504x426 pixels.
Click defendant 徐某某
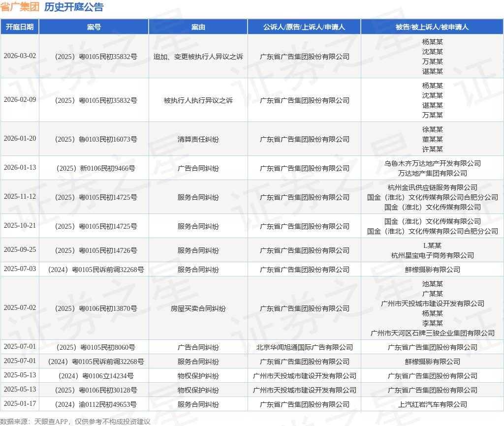432,129
